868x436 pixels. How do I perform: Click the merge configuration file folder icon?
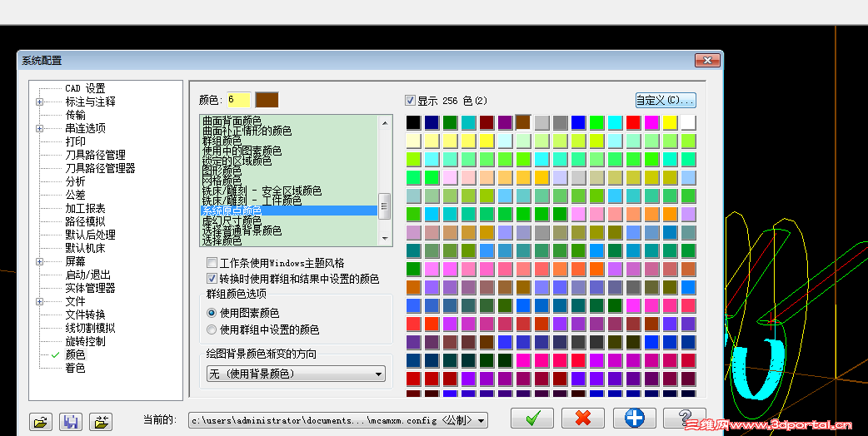click(x=101, y=422)
